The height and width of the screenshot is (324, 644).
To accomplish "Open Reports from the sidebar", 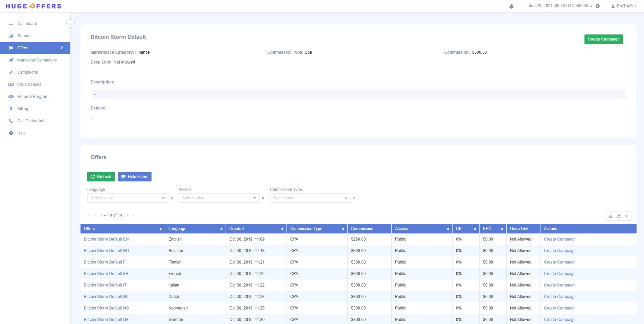I will click(x=24, y=36).
